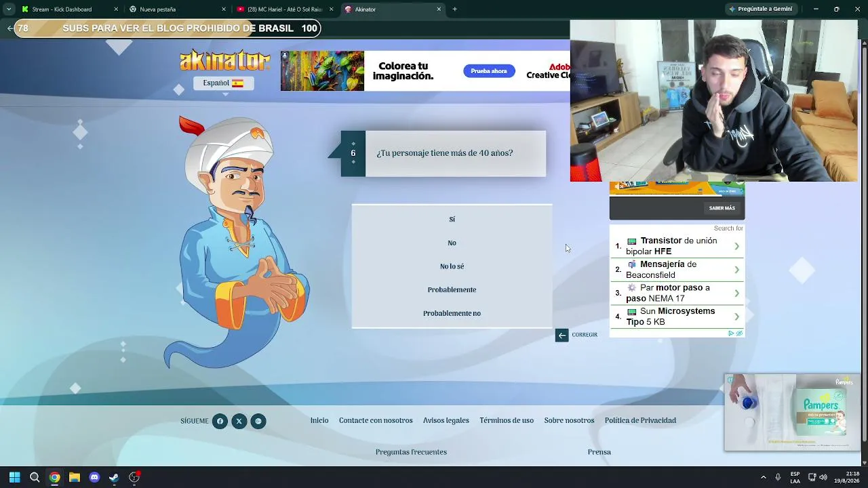
Task: Open the ESP LAA keyboard language indicator
Action: pos(795,477)
